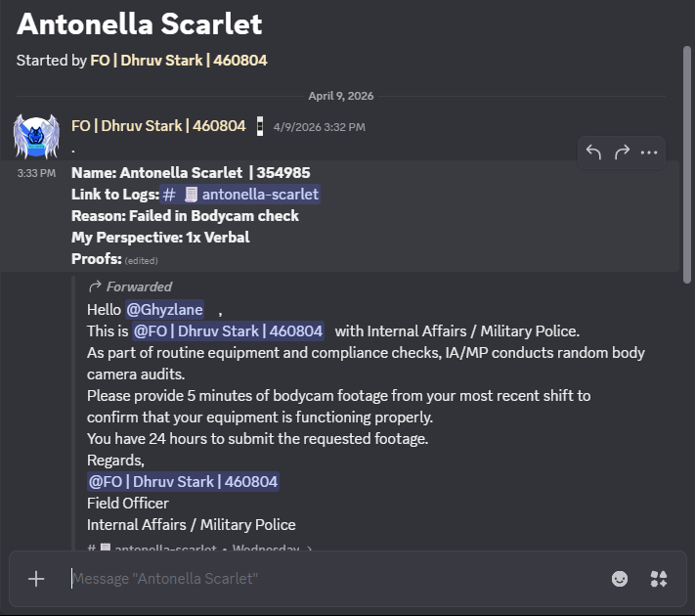Click the Reply arrow icon on message
Viewport: 695px width, 616px height.
(x=593, y=153)
